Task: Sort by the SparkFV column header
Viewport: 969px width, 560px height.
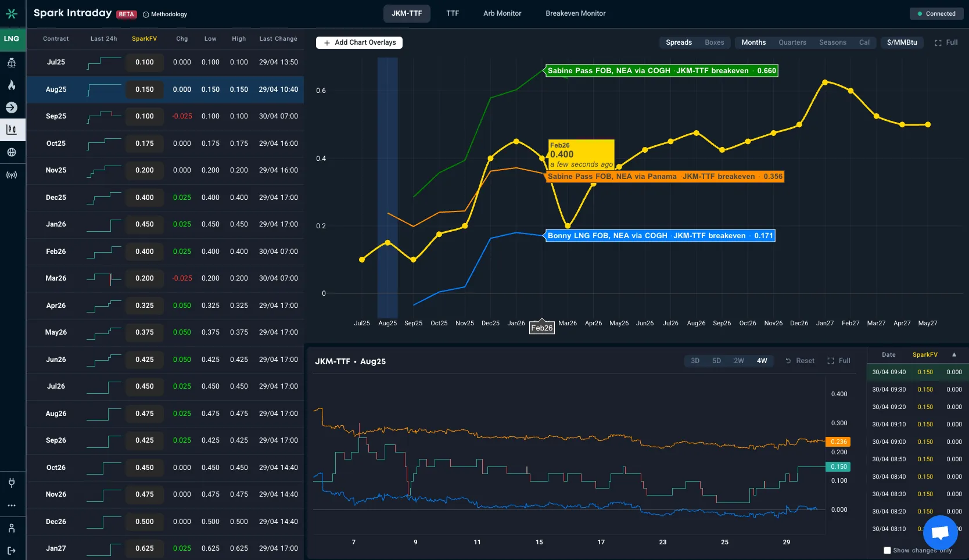Action: [x=144, y=39]
